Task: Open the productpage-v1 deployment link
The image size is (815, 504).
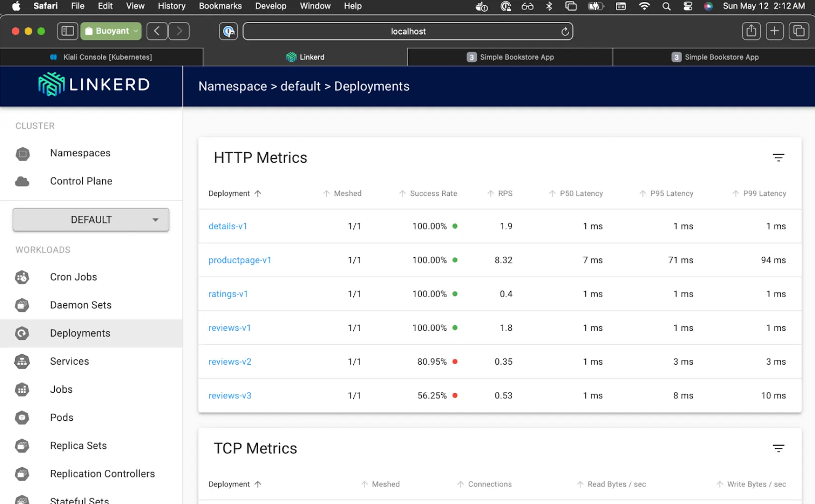Action: click(x=240, y=260)
